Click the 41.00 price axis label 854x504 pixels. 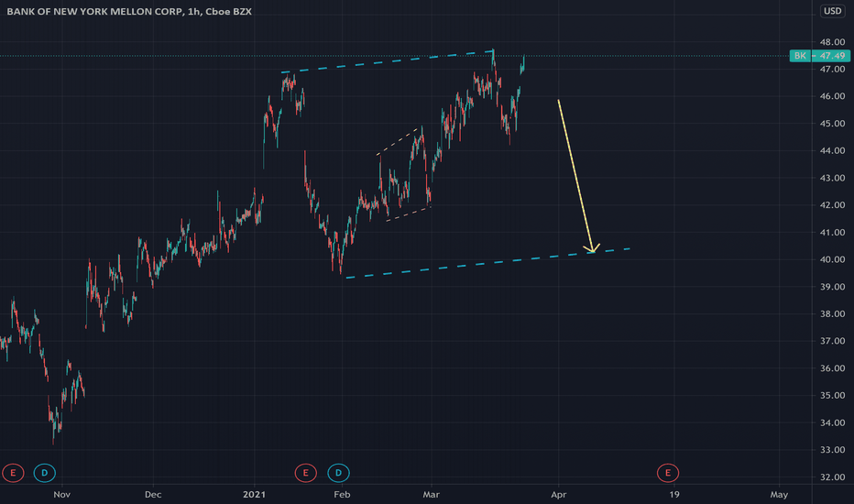pos(832,233)
